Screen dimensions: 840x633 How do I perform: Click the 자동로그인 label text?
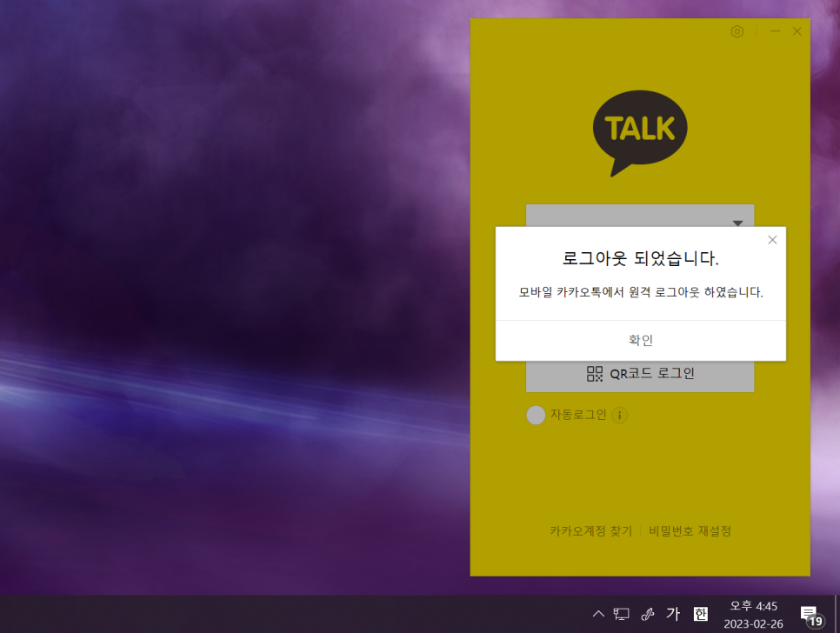point(578,415)
